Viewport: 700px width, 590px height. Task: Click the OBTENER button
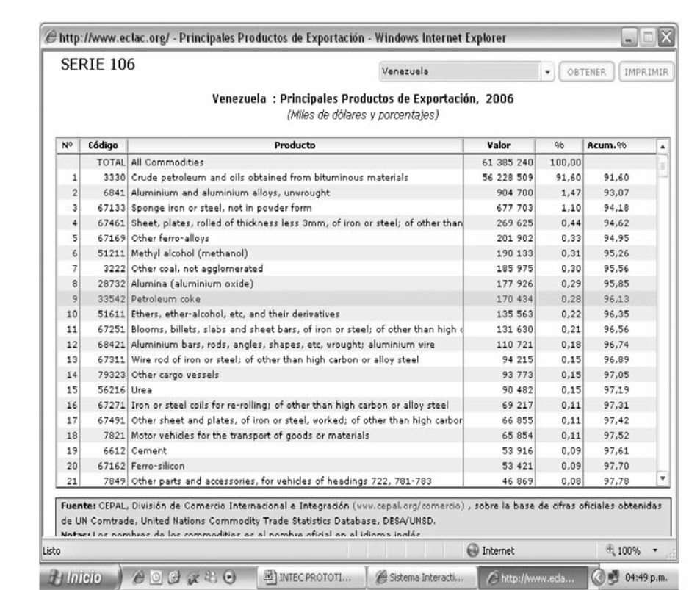587,72
